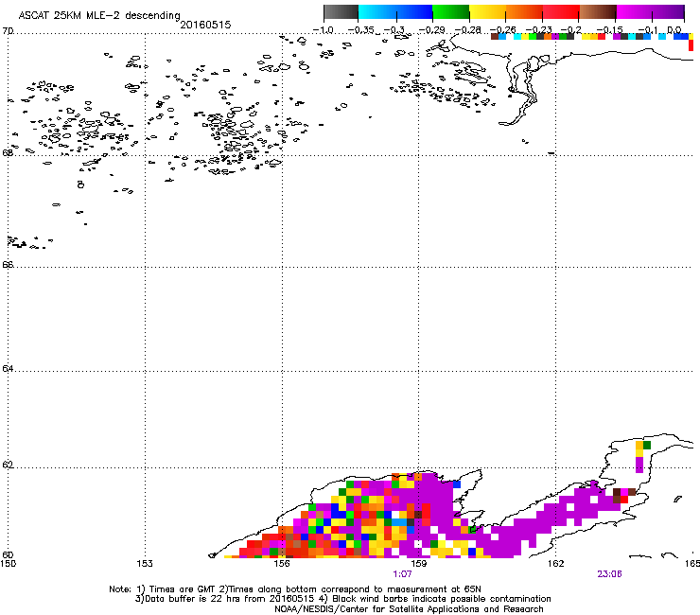The height and width of the screenshot is (615, 700).
Task: Click the 'NOAA/NESDIS/Center for Satellite Applications' credit
Action: pos(409,609)
